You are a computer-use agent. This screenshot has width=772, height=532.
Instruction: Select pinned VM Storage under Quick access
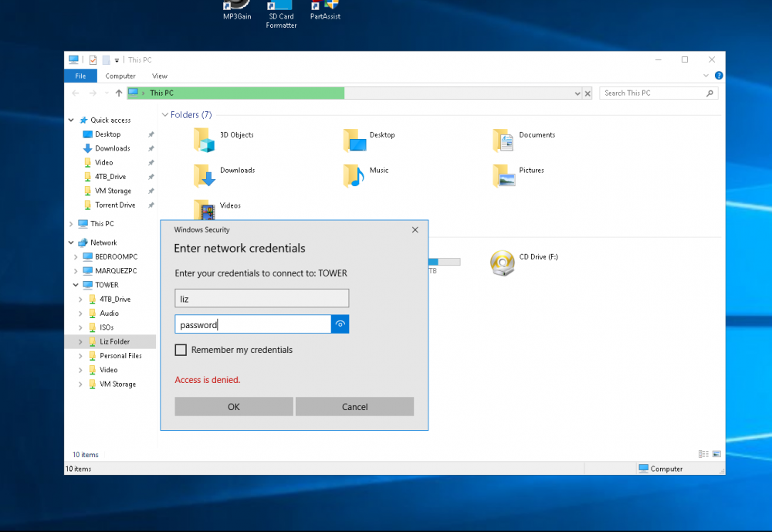tap(113, 191)
